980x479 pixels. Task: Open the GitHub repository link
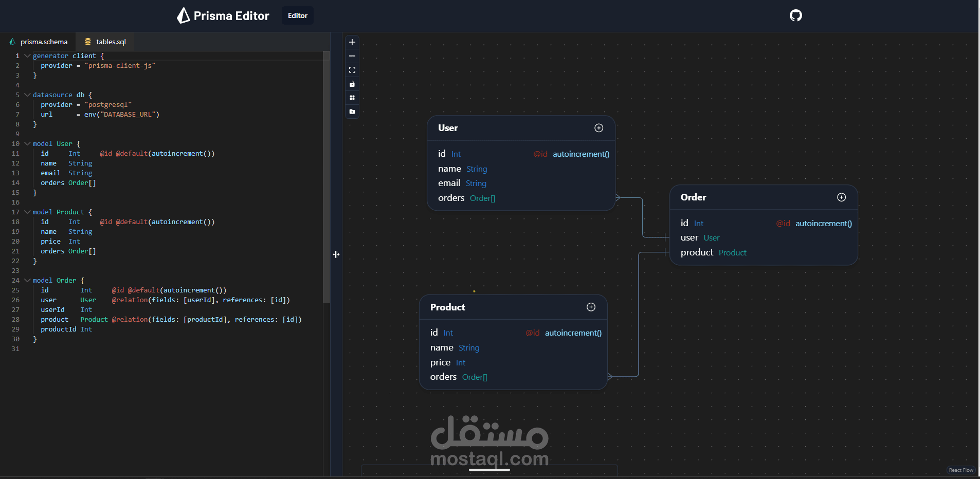796,15
